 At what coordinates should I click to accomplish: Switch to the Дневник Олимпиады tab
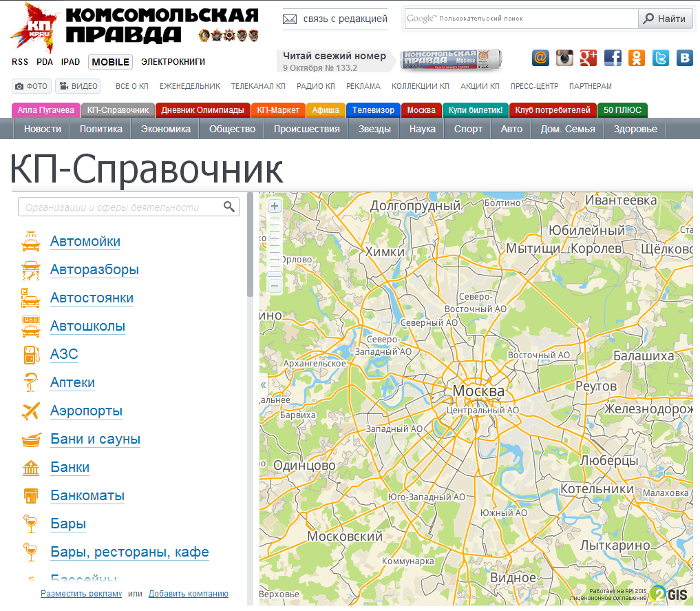[202, 110]
